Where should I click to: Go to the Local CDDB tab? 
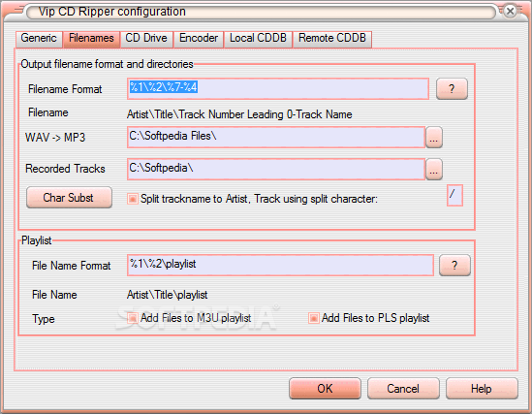coord(258,39)
